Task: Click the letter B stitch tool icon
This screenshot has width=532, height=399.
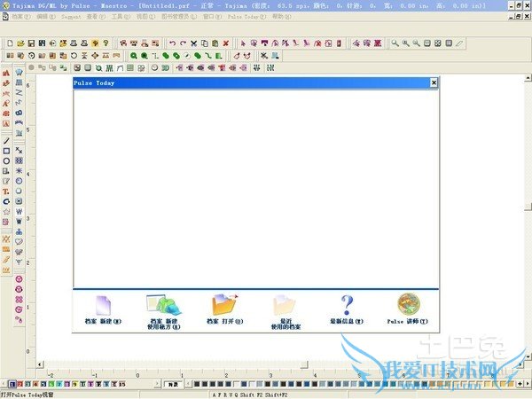Action: point(19,113)
